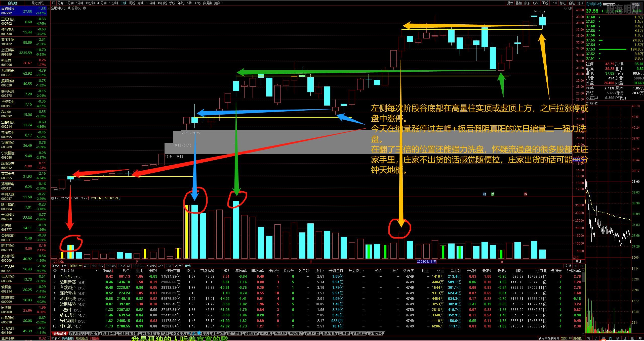This screenshot has width=644, height=341.
Task: Click the 财 marker icon on the chart
Action: point(484,194)
